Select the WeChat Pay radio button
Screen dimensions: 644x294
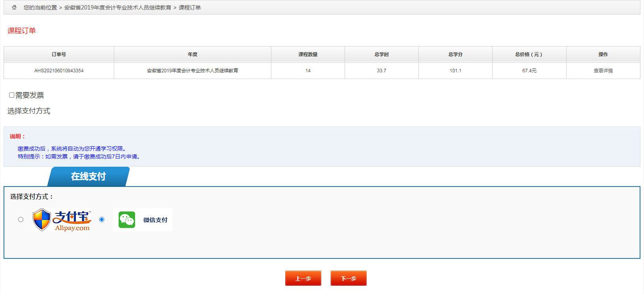tap(102, 220)
